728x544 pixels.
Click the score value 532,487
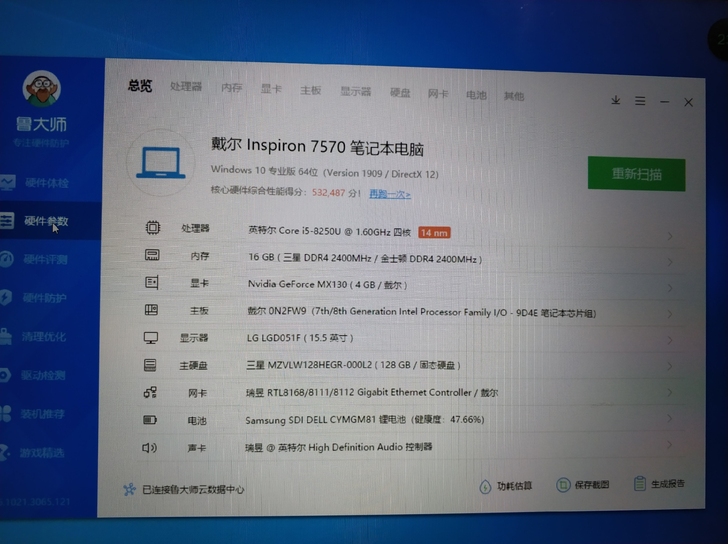point(328,192)
